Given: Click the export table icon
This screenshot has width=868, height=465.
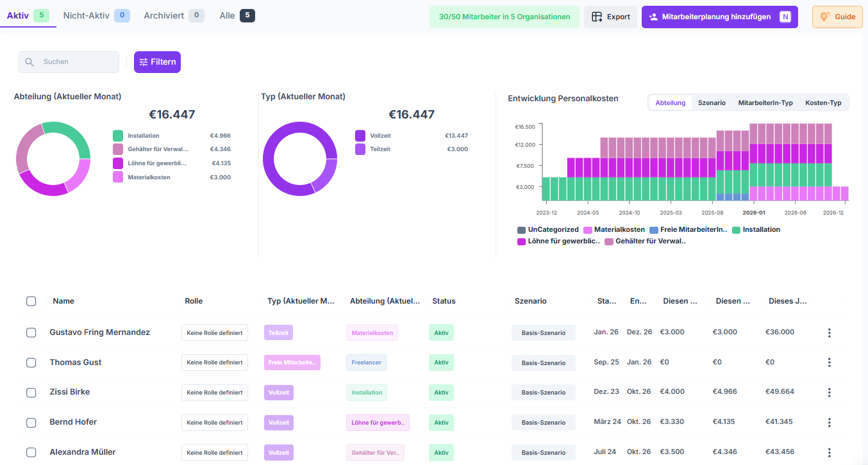Looking at the screenshot, I should coord(597,17).
